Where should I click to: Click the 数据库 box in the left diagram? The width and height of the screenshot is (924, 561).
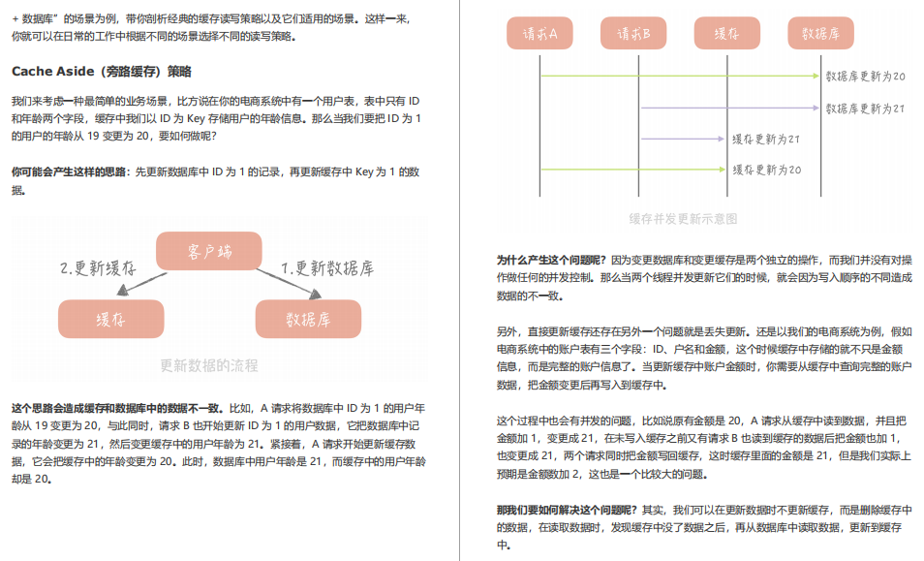tap(308, 319)
